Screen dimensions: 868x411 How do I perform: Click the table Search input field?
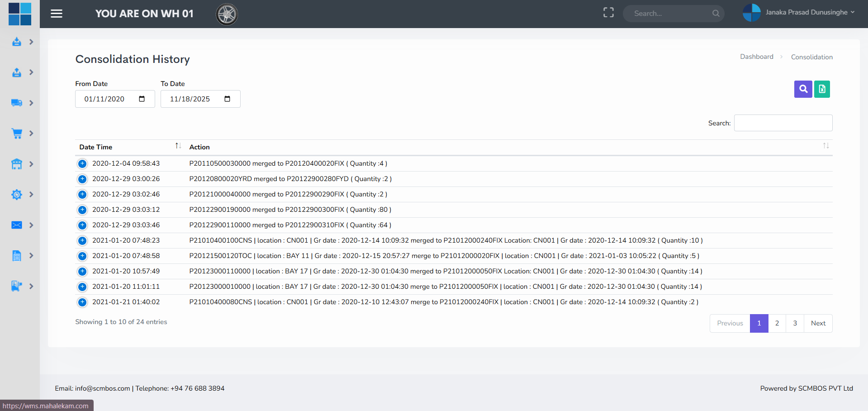[783, 123]
